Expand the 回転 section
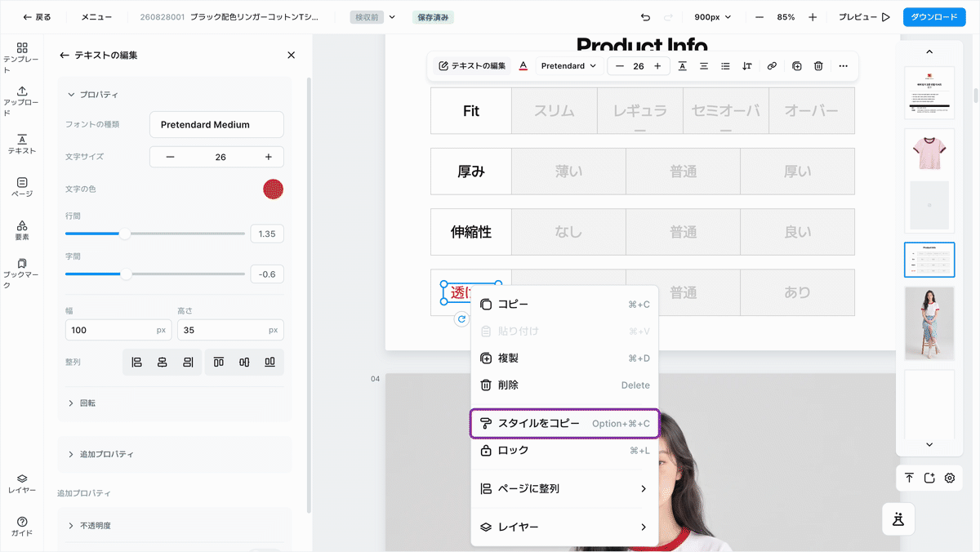This screenshot has width=980, height=552. 82,403
